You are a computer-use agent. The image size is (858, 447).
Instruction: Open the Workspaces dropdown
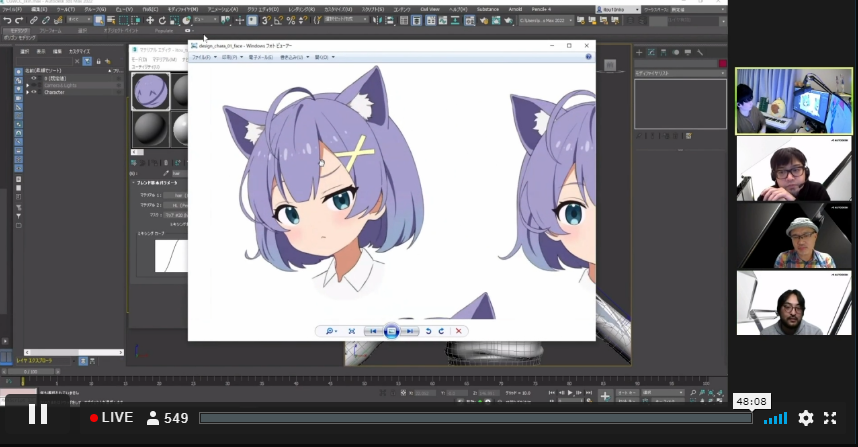click(696, 9)
